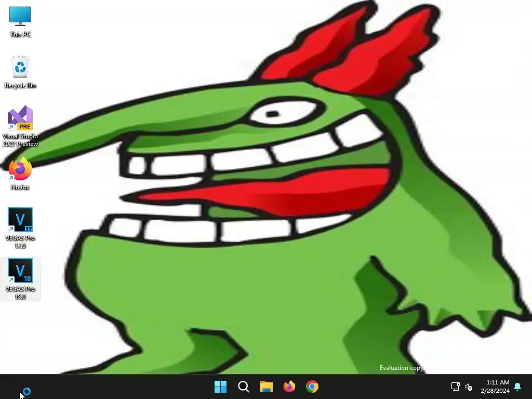532x399 pixels.
Task: Select the Recycle Bin desktop icon
Action: coord(20,72)
